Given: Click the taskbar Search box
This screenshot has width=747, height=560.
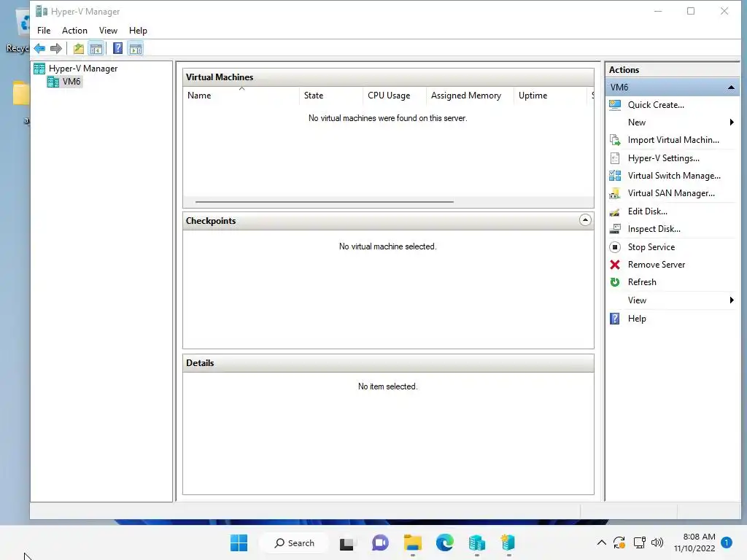Looking at the screenshot, I should coord(294,542).
